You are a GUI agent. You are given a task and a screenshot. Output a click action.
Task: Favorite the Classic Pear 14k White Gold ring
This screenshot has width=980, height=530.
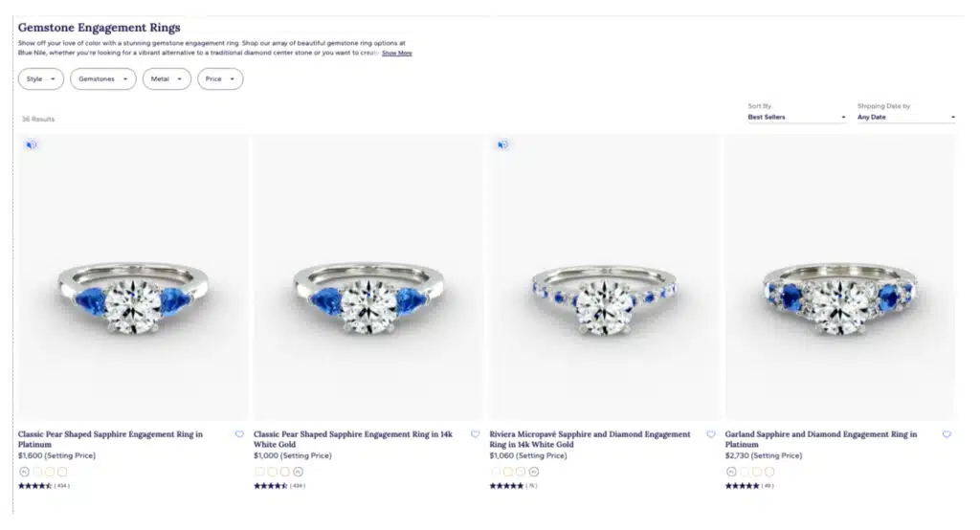tap(475, 434)
